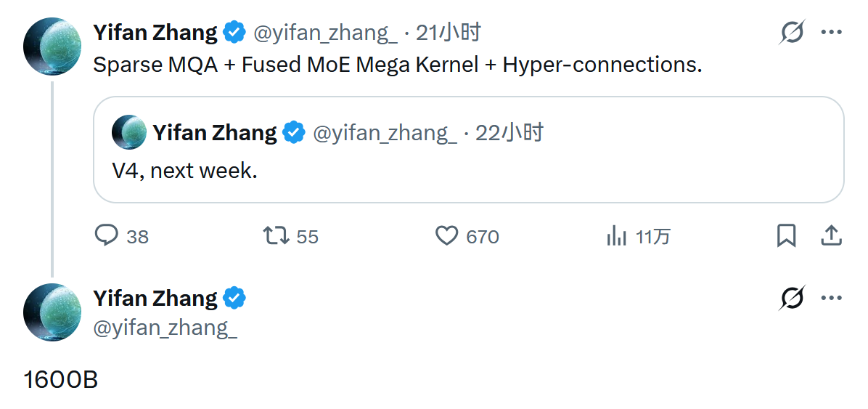868x409 pixels.
Task: Repost the tweet with 55 reposts
Action: point(276,235)
